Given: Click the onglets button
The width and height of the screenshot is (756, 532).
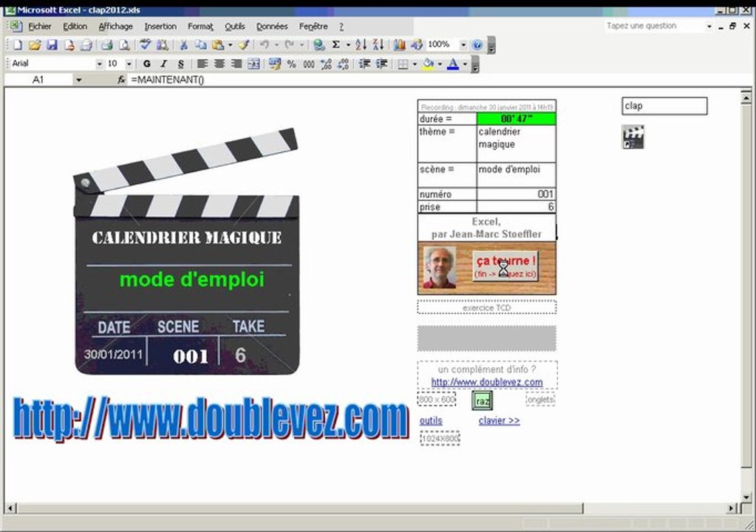Looking at the screenshot, I should click(x=540, y=400).
